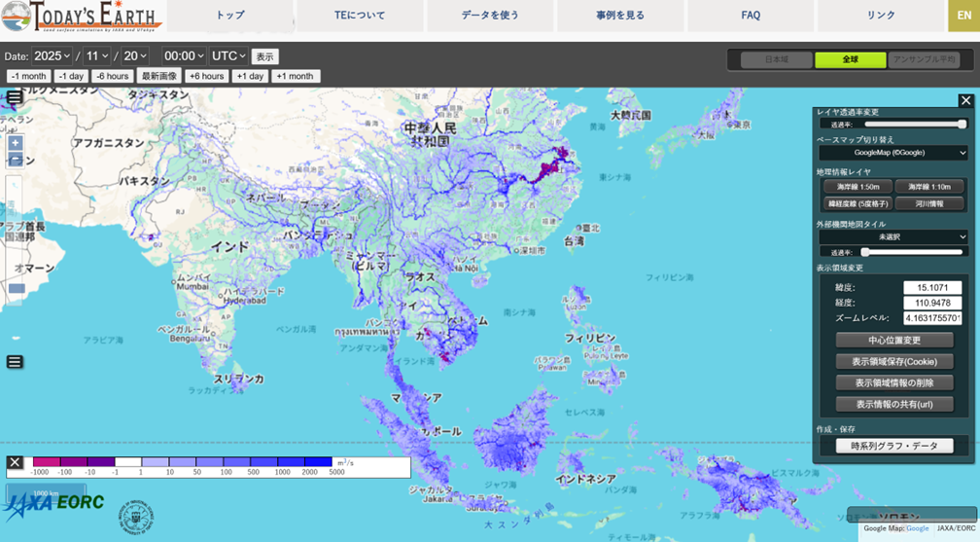This screenshot has height=542, width=980.
Task: Open the hamburger menu above the legend
Action: pyautogui.click(x=15, y=362)
